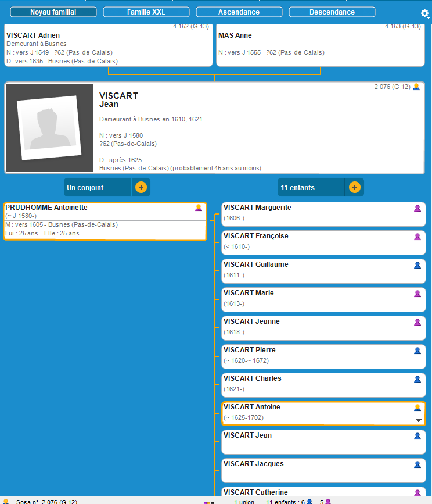
Task: Click Jeanne's purple female icon
Action: coord(417,322)
